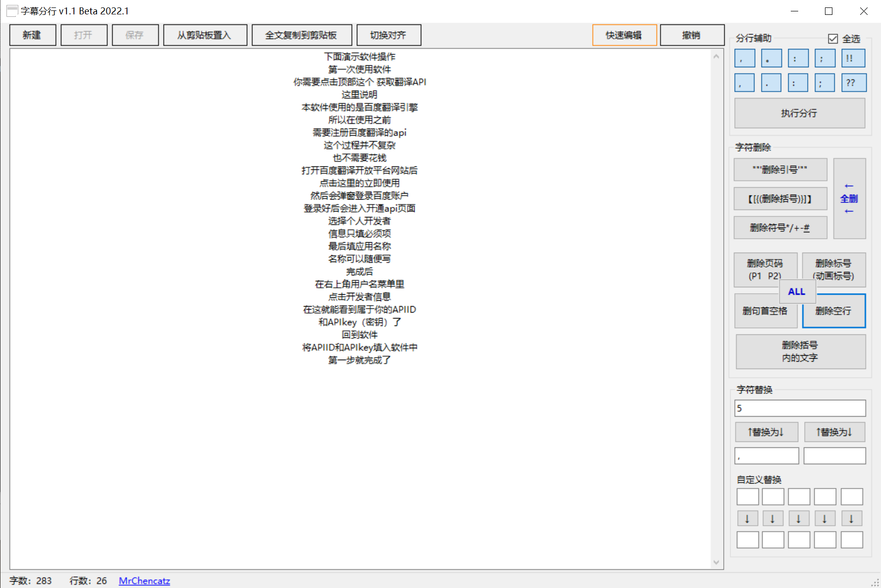Click the 字数: 283 status text
This screenshot has height=588, width=881.
[x=31, y=581]
